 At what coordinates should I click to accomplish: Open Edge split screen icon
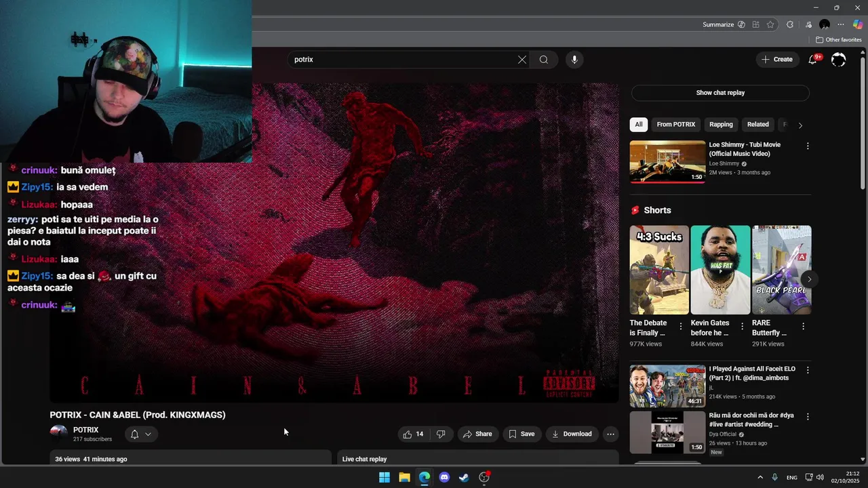click(x=755, y=24)
